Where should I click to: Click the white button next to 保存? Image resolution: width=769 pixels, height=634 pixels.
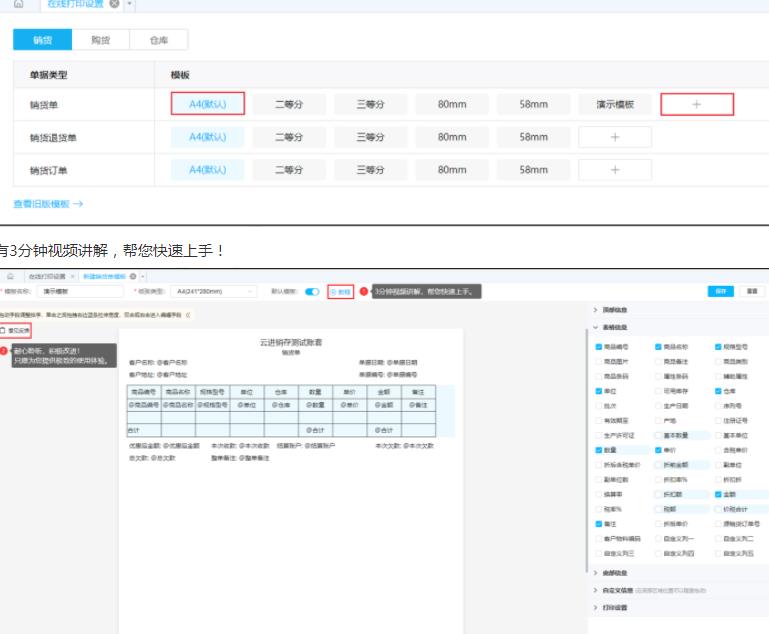752,291
